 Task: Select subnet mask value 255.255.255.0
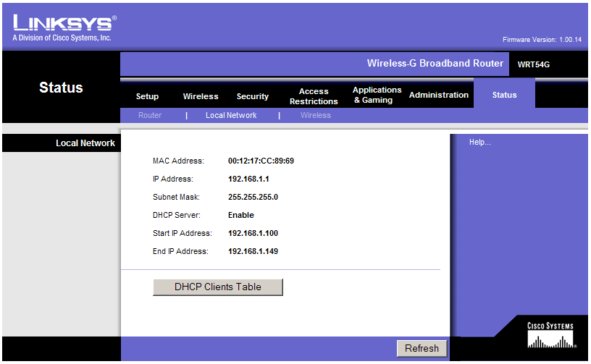[x=253, y=197]
